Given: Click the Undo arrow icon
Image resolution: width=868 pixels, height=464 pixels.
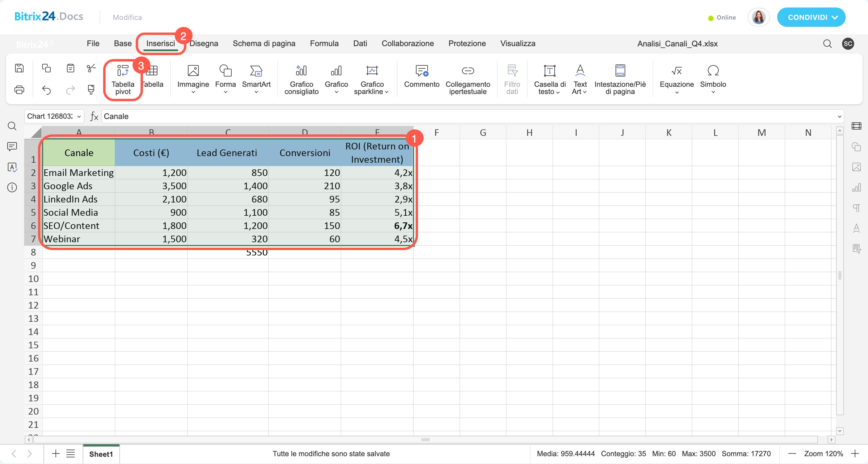Looking at the screenshot, I should click(x=46, y=90).
